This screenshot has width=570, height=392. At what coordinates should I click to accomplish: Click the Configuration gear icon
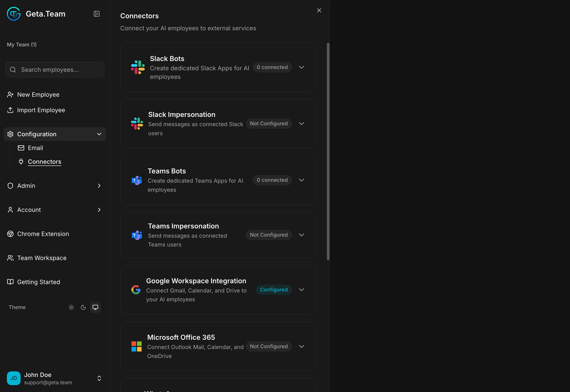click(x=10, y=134)
